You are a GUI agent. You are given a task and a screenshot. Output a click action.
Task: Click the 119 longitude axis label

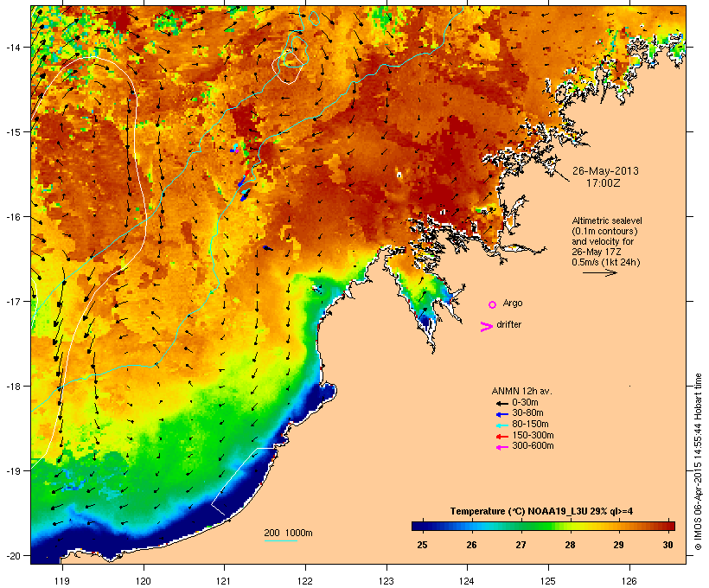[x=62, y=581]
